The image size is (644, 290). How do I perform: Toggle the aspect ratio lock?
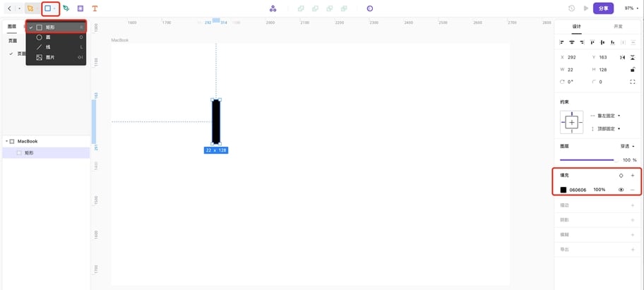(633, 70)
